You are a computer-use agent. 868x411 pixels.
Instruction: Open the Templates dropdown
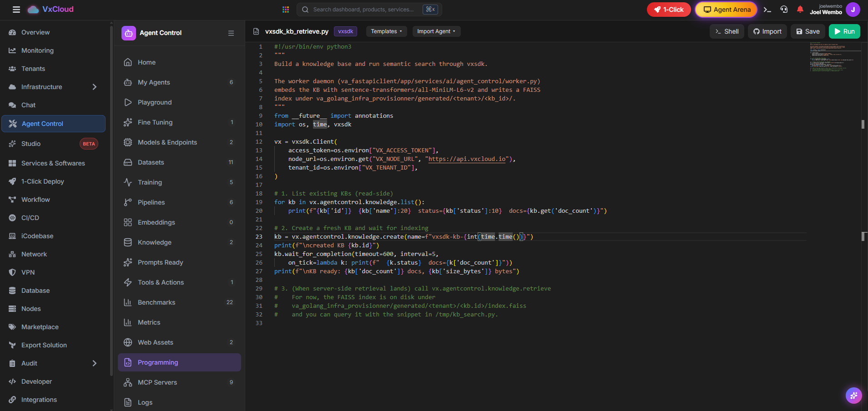(386, 31)
